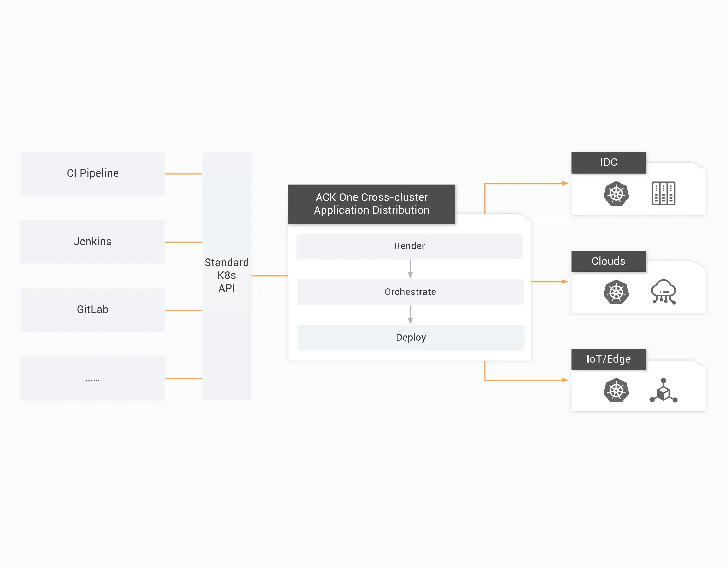Click the Kubernetes icon in the Clouds box
728x567 pixels.
coord(616,292)
